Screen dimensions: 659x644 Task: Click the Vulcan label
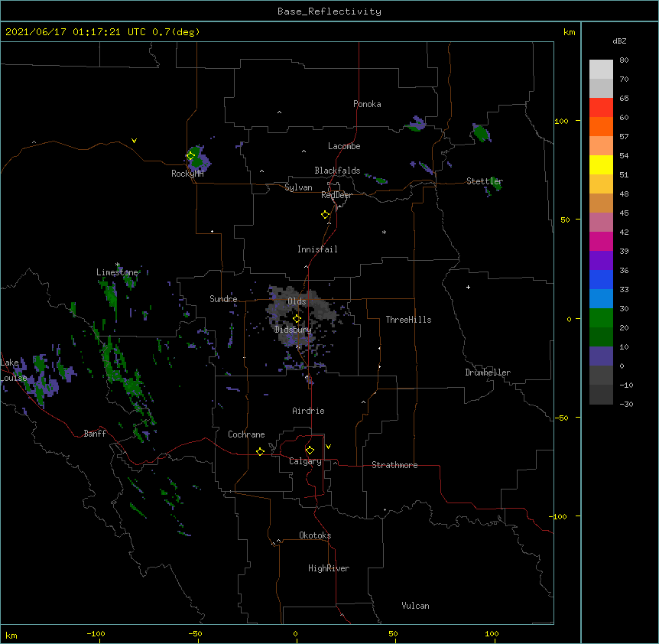415,606
